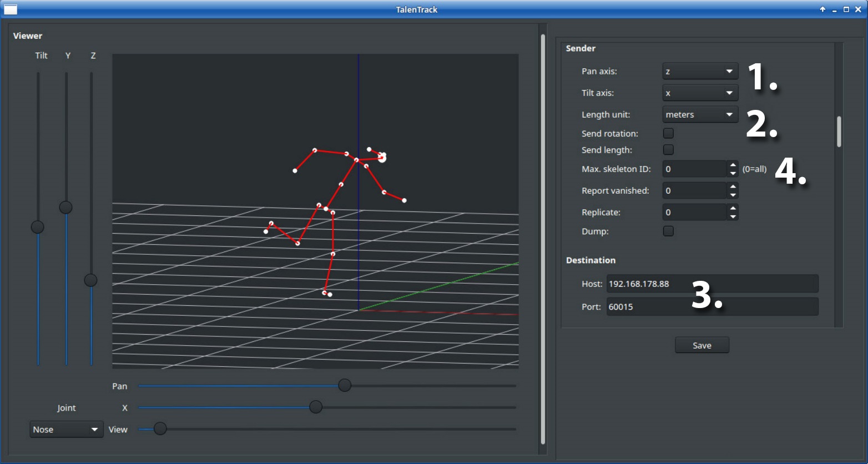This screenshot has height=464, width=868.
Task: Enable the Send rotation checkbox
Action: pos(668,133)
